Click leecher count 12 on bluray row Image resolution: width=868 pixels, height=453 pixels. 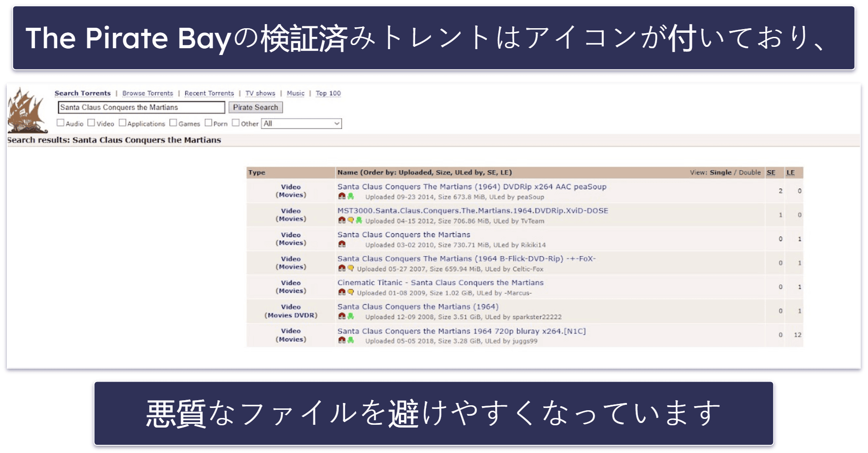click(x=798, y=335)
